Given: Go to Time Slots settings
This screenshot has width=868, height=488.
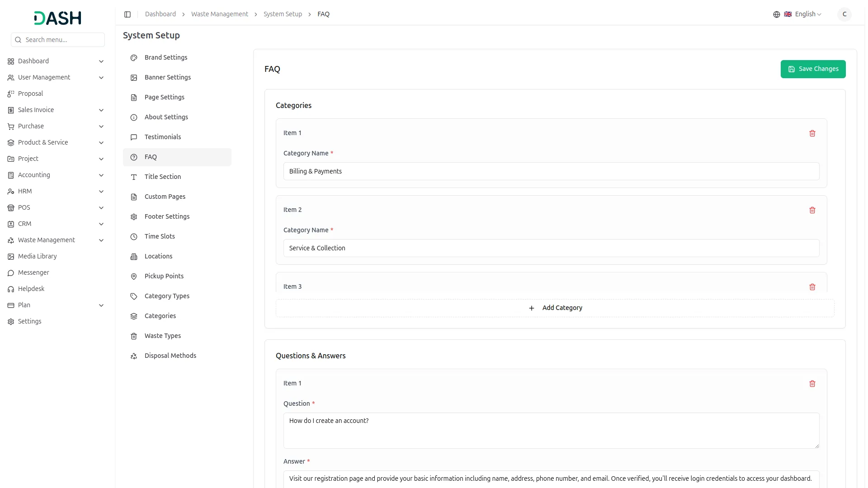Looking at the screenshot, I should (x=159, y=236).
